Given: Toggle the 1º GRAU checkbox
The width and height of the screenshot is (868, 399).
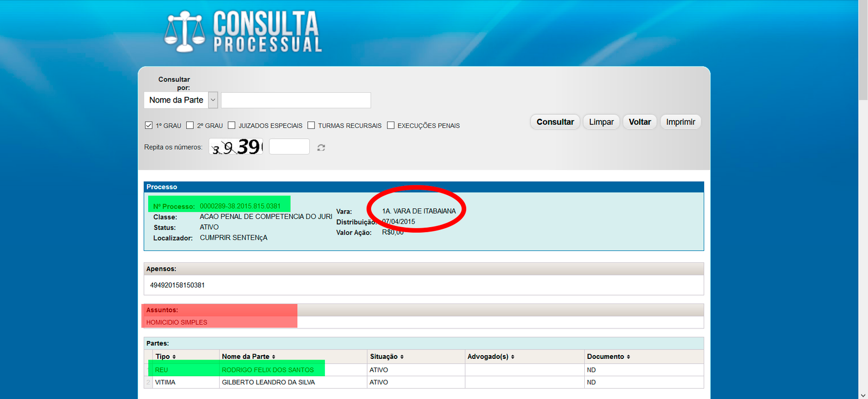Looking at the screenshot, I should coord(149,125).
